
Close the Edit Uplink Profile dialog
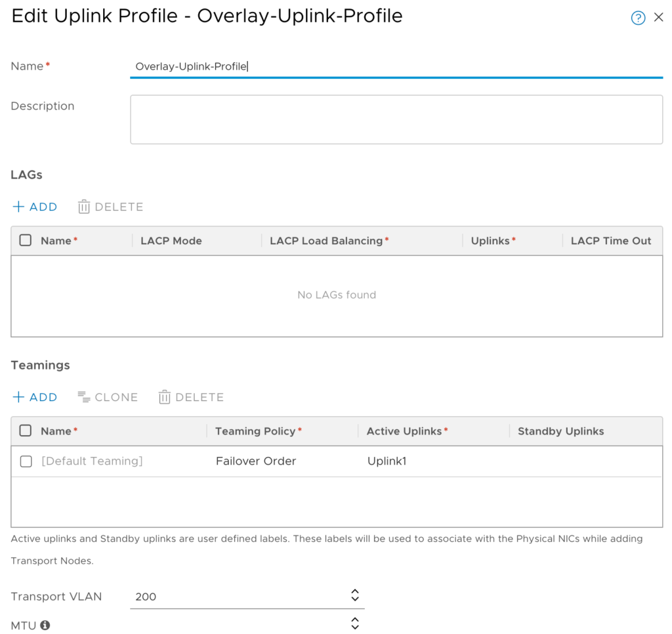pyautogui.click(x=659, y=18)
